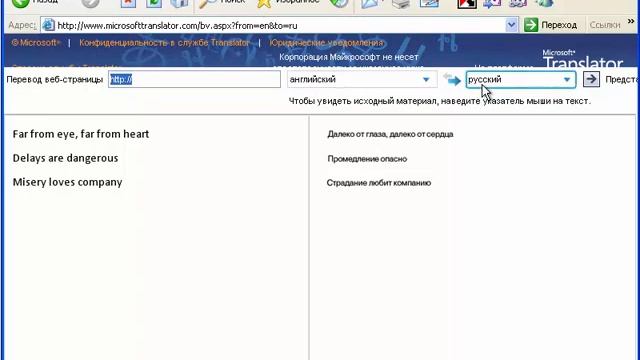This screenshot has height=360, width=640.
Task: Open the target language dropdown русский
Action: pyautogui.click(x=521, y=79)
